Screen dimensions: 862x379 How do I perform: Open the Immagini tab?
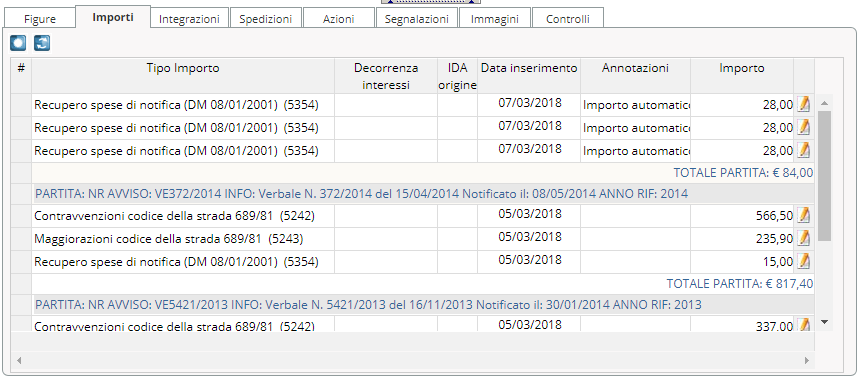pos(495,19)
